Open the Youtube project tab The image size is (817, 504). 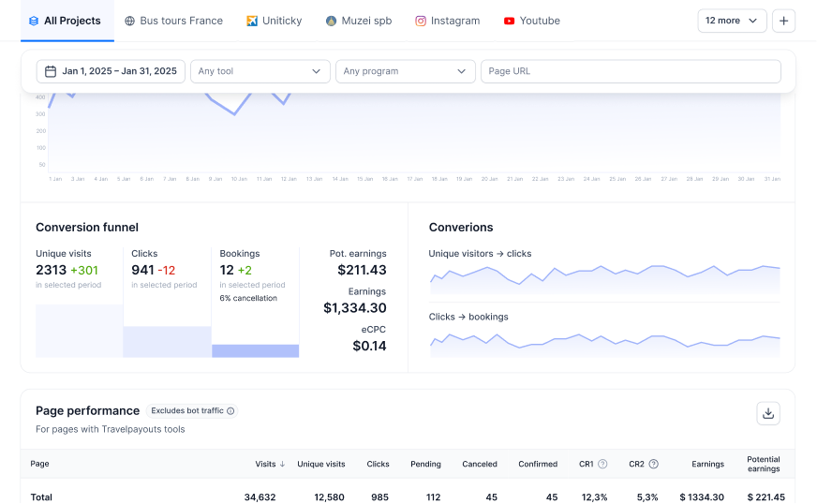click(531, 21)
